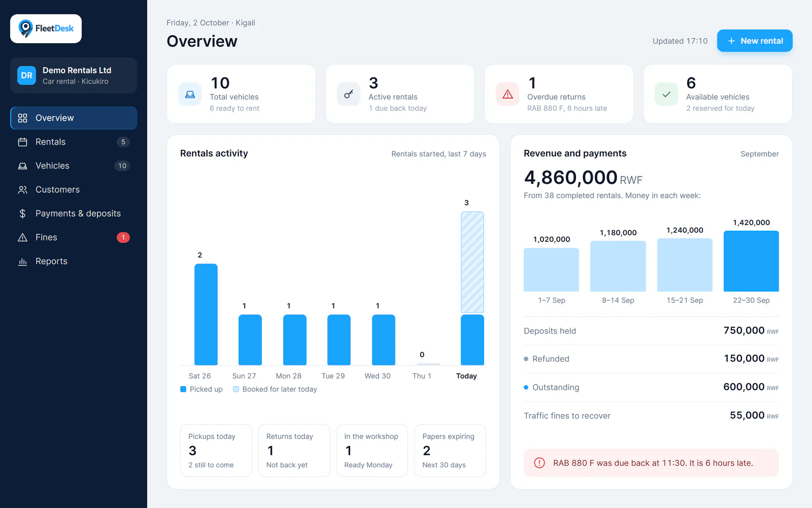The width and height of the screenshot is (812, 508).
Task: Click the Deposits held 750,000 value
Action: (751, 331)
